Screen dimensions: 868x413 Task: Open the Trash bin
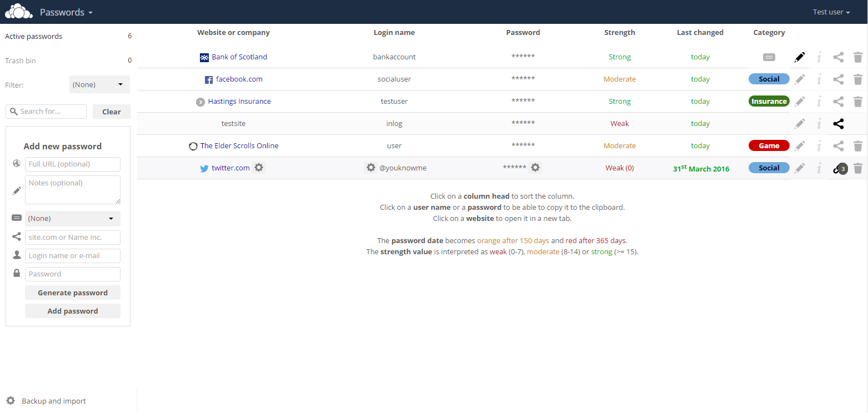68,61
